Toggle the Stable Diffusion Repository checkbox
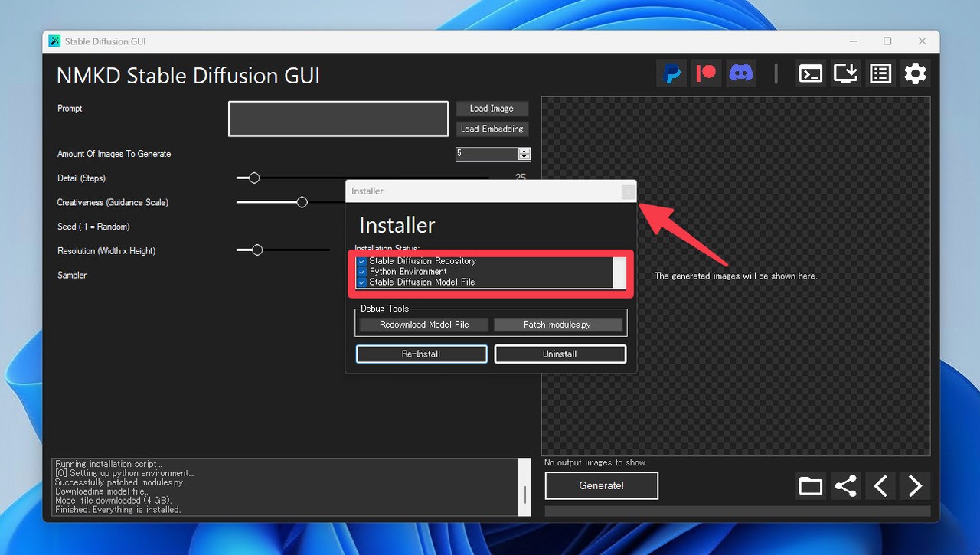 pyautogui.click(x=362, y=261)
